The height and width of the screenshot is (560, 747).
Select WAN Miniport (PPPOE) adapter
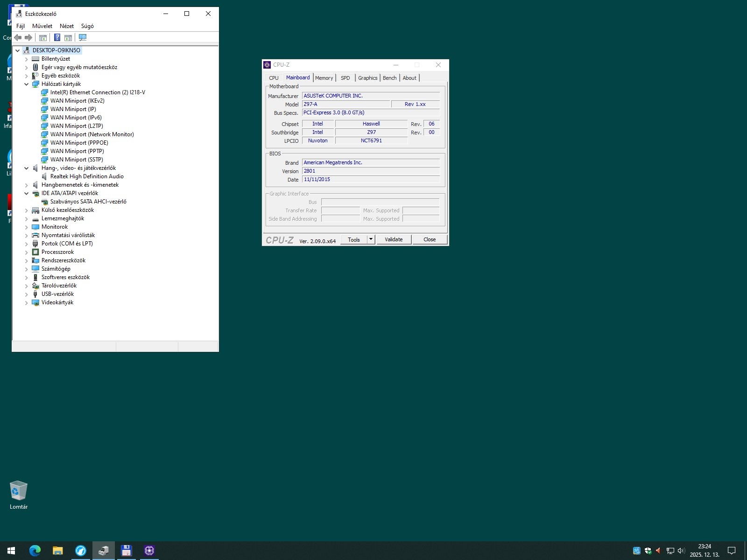coord(79,143)
